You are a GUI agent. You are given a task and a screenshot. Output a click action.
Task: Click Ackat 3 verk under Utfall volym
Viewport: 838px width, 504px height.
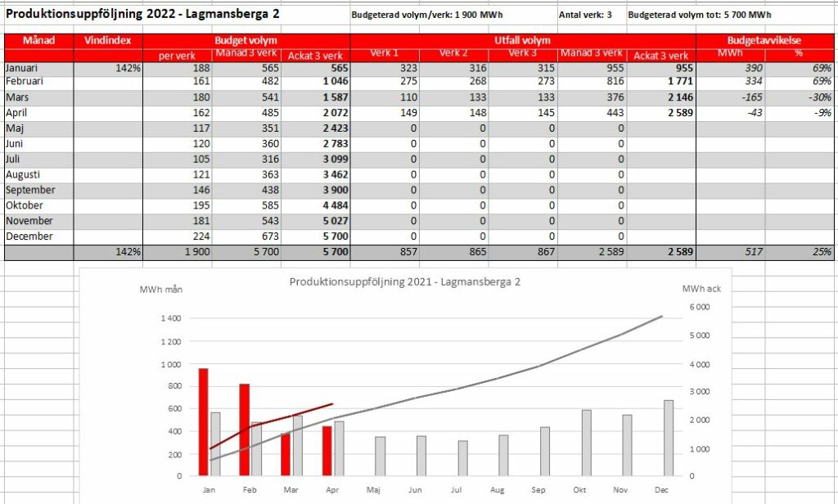pyautogui.click(x=661, y=56)
